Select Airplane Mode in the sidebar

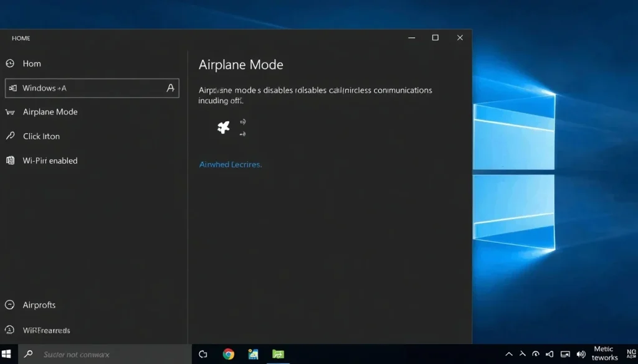click(50, 112)
